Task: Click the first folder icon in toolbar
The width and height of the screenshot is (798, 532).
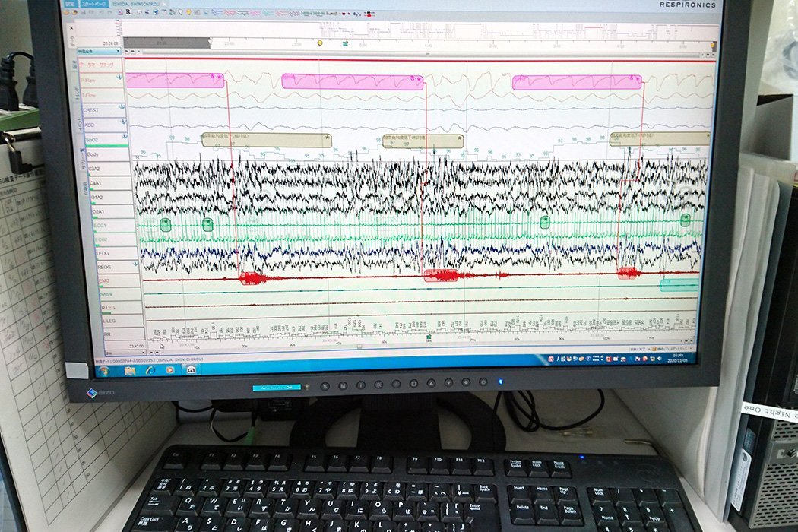Action: pyautogui.click(x=67, y=11)
